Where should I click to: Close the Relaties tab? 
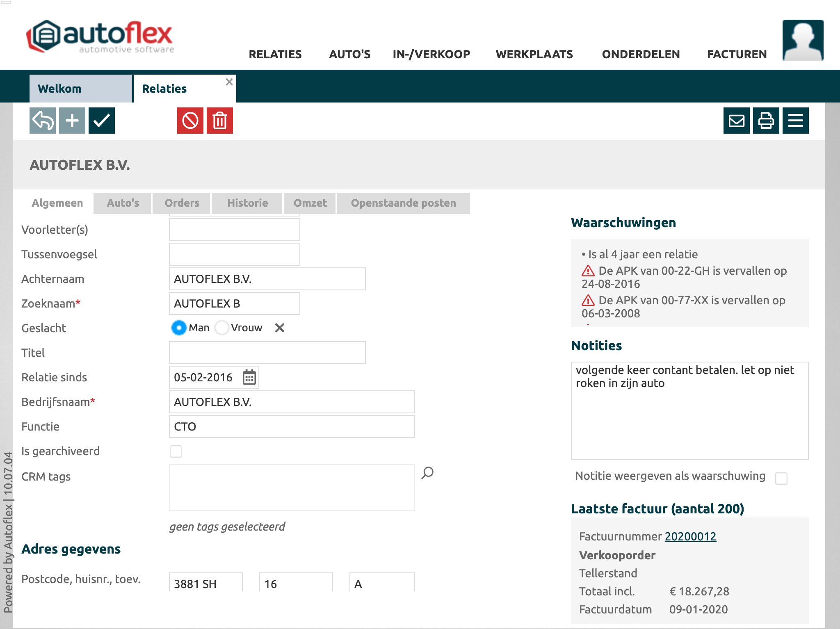[x=229, y=82]
